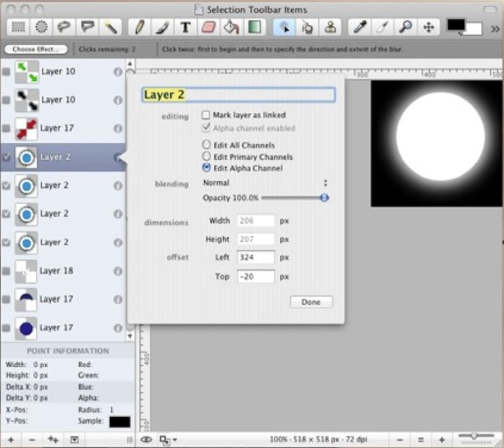Click the white background color swatch
This screenshot has height=448, width=504.
[x=474, y=29]
